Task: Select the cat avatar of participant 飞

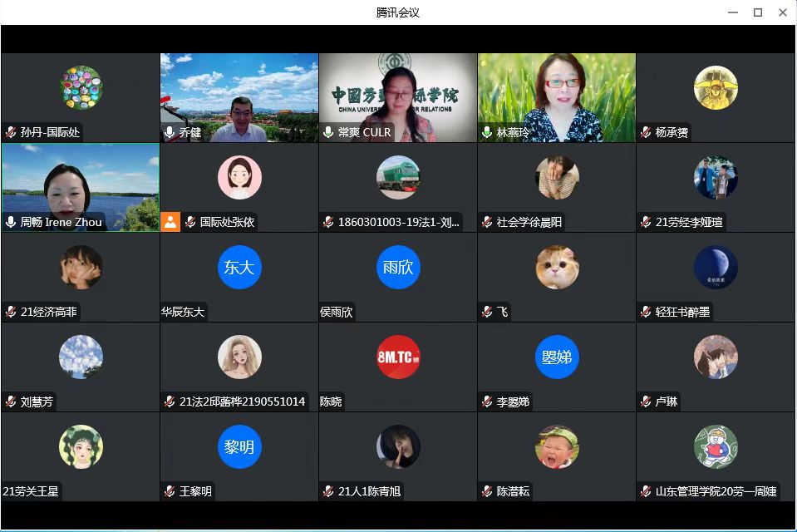Action: click(x=557, y=267)
